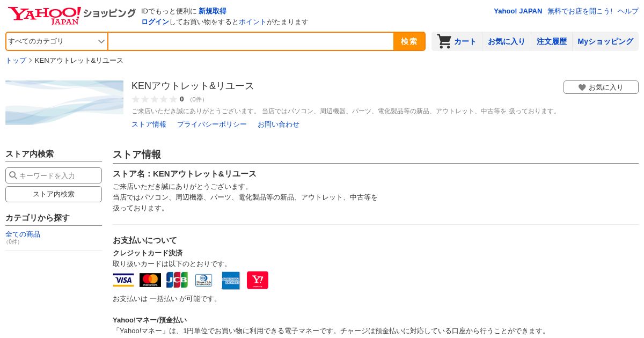The width and height of the screenshot is (644, 338).
Task: Click the red Yahoo! card icon
Action: pos(258,280)
